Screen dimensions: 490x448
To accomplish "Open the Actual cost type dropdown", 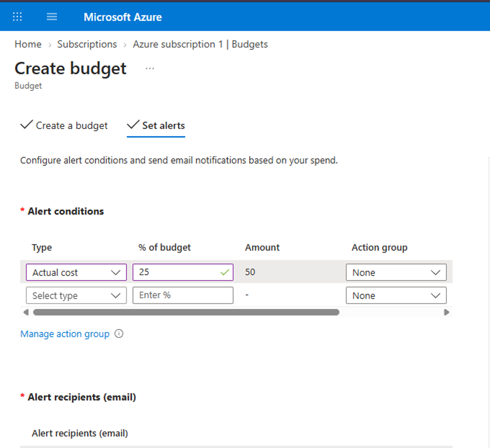I will click(76, 272).
